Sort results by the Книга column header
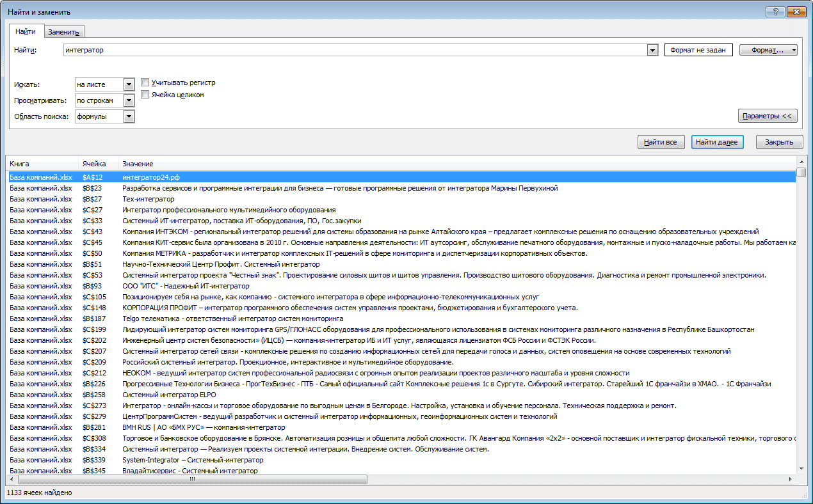Viewport: 813px width, 504px height. pos(42,164)
